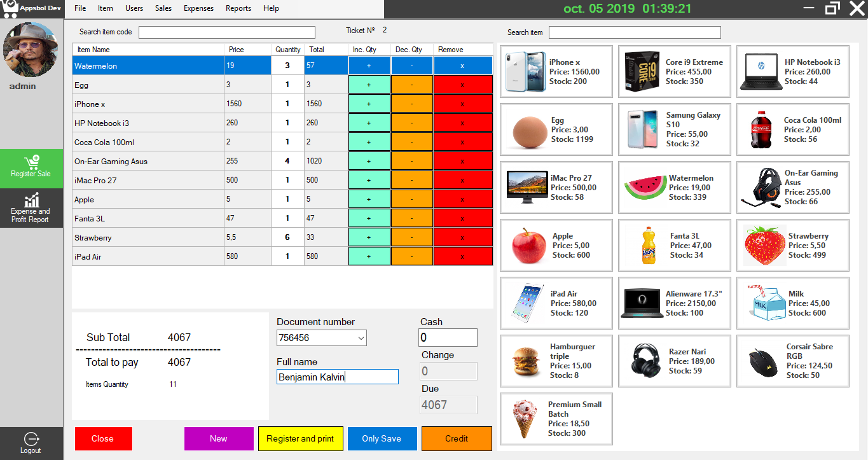Screen dimensions: 868x460
Task: Click the admin profile avatar
Action: [31, 50]
